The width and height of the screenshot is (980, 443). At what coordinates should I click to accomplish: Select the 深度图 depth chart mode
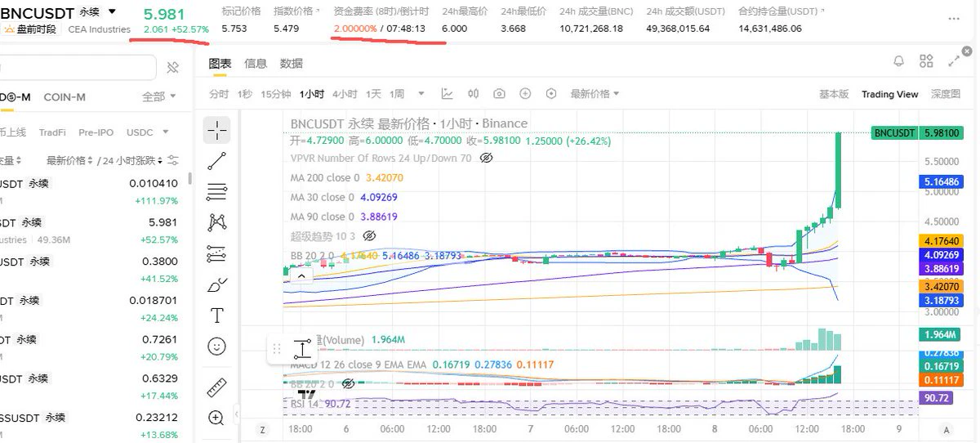(x=946, y=95)
